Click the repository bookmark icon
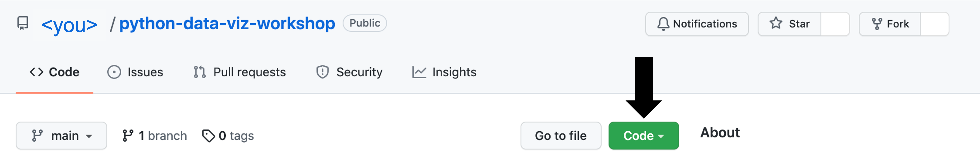 coord(23,23)
